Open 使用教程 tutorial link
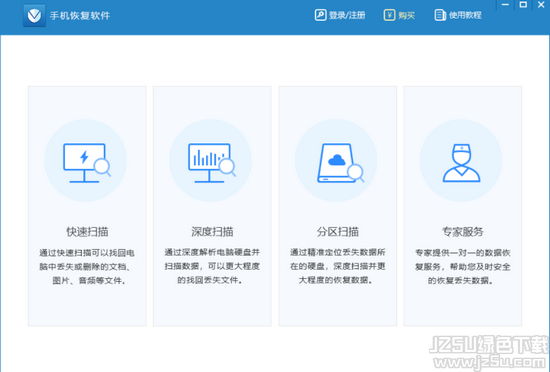Viewport: 550px width, 372px height. click(x=465, y=15)
